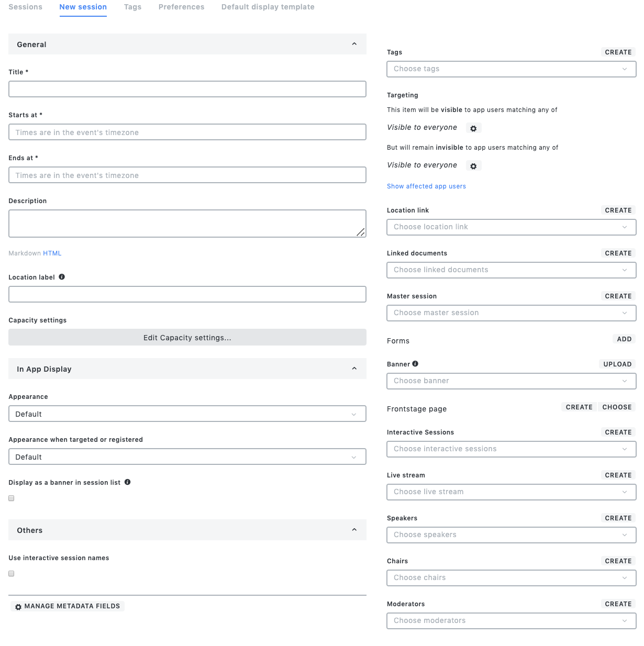Open the Choose master session dropdown

511,313
